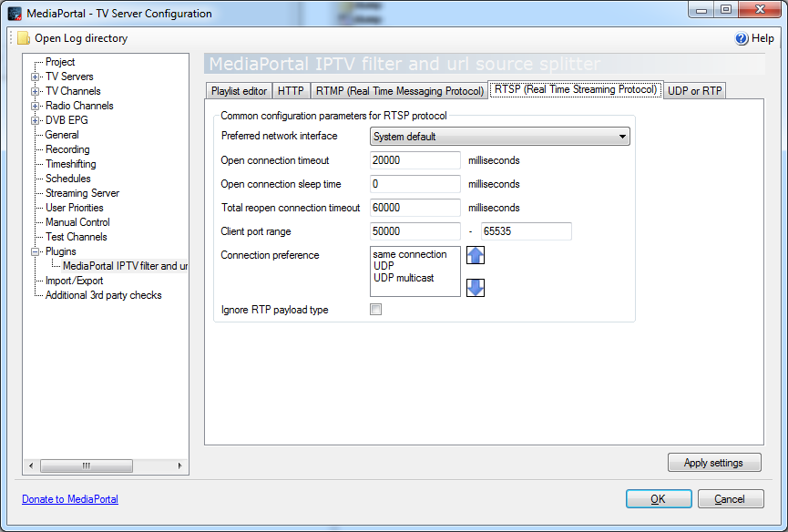
Task: Click the tree's horizontal scrollbar thumb
Action: click(x=87, y=465)
